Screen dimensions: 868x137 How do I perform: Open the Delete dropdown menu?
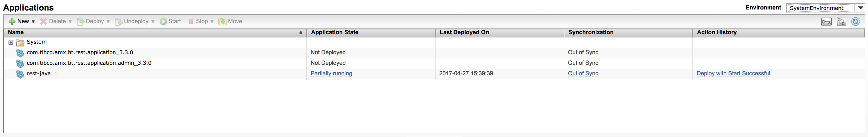70,22
